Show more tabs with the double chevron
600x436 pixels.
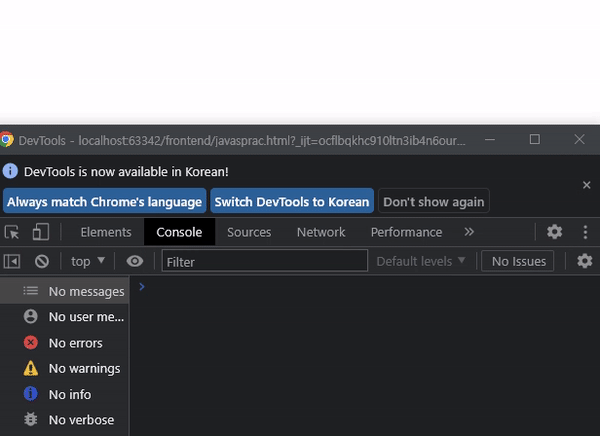pos(469,232)
